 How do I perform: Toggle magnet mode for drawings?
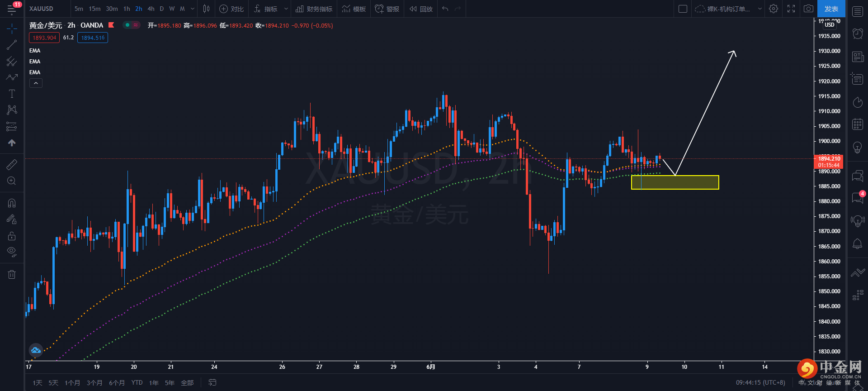[12, 203]
